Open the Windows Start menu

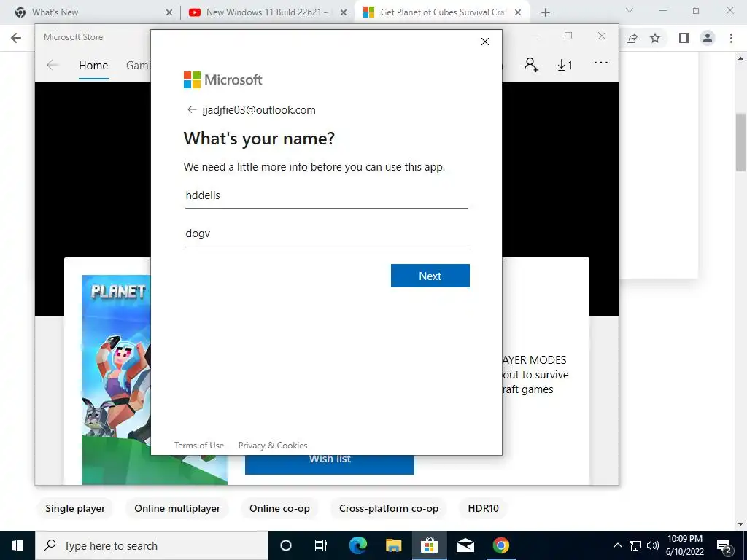18,545
